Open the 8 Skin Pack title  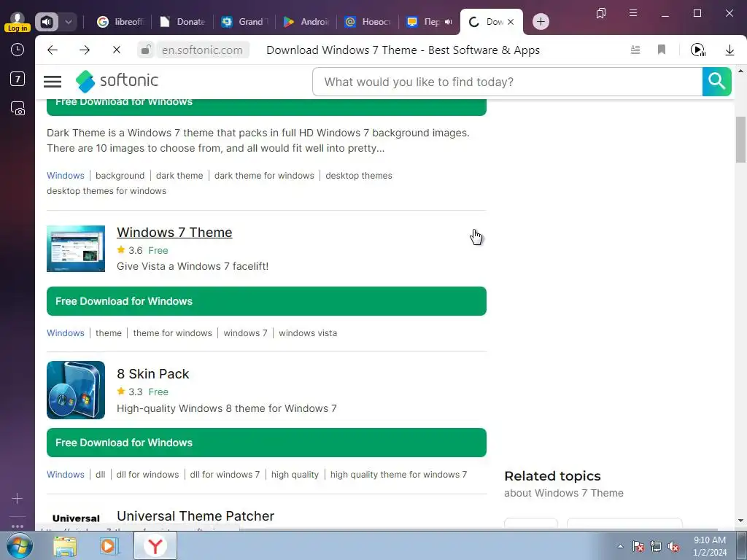(x=153, y=374)
